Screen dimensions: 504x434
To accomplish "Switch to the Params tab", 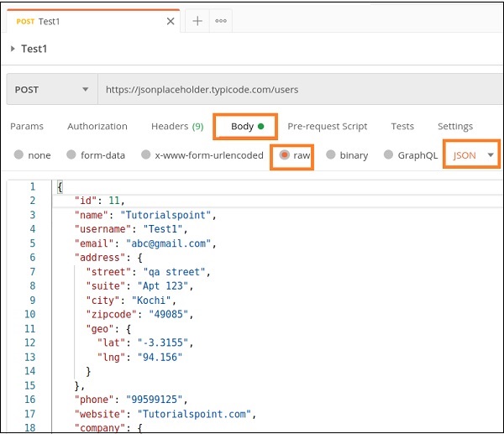I will pyautogui.click(x=27, y=127).
